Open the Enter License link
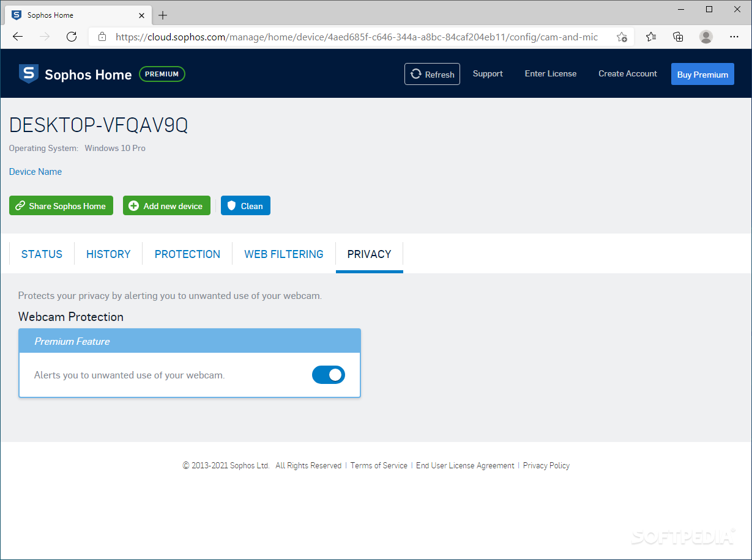Image resolution: width=752 pixels, height=560 pixels. point(551,73)
